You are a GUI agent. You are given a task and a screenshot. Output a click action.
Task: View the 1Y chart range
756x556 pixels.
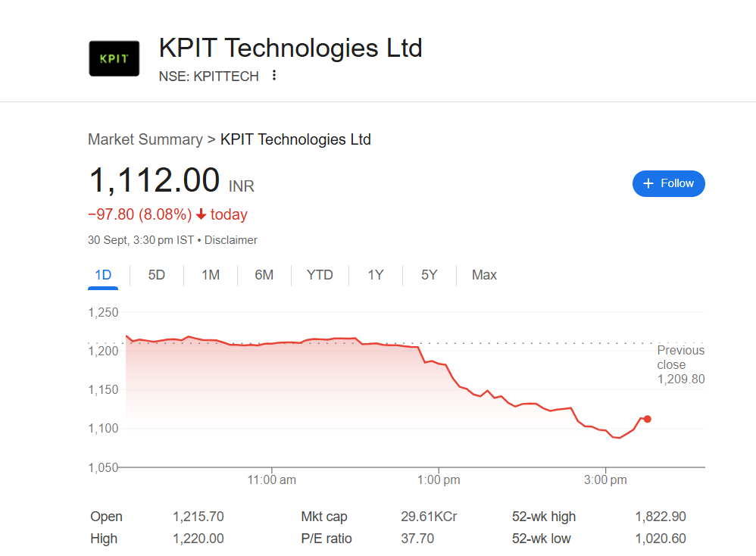tap(376, 275)
